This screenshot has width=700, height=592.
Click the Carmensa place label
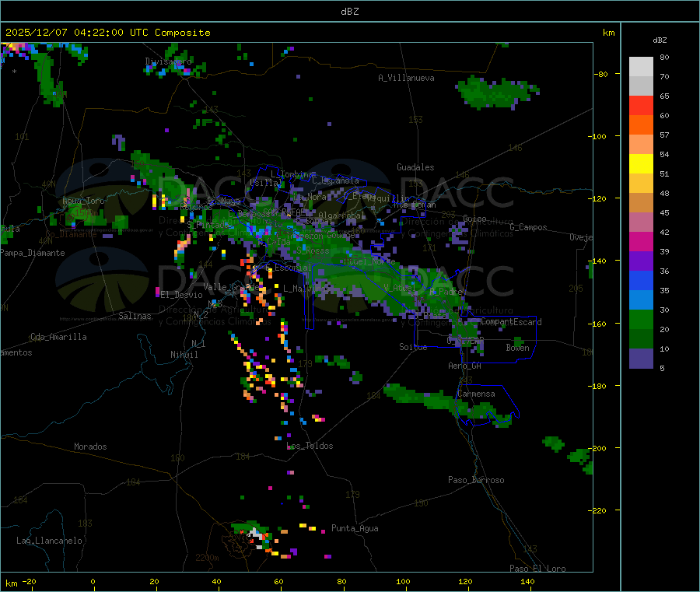(476, 394)
